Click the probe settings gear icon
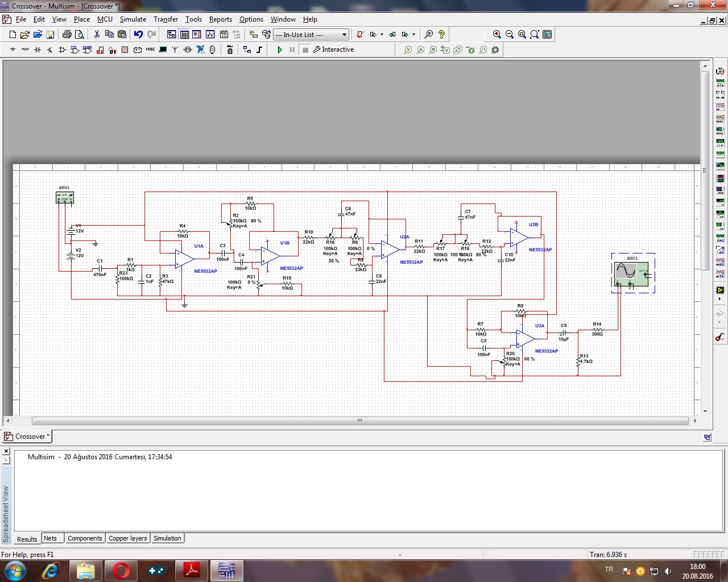This screenshot has height=582, width=728. click(x=495, y=50)
